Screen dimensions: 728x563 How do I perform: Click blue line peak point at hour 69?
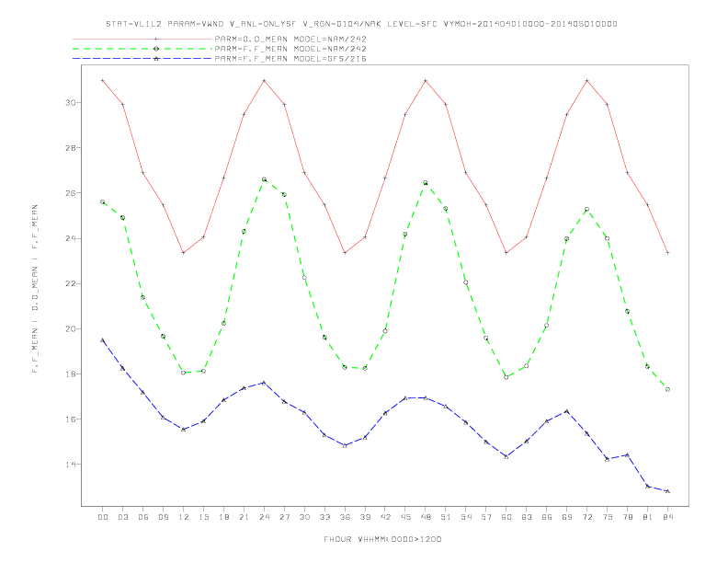coord(567,411)
